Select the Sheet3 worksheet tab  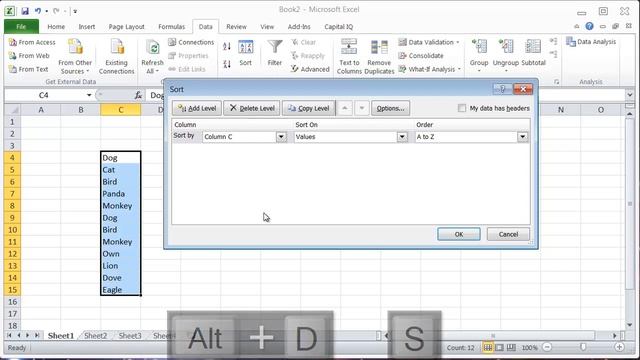(x=130, y=336)
